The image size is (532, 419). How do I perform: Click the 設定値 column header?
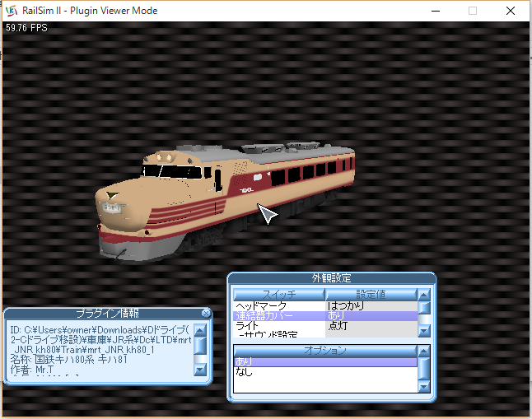coord(371,295)
